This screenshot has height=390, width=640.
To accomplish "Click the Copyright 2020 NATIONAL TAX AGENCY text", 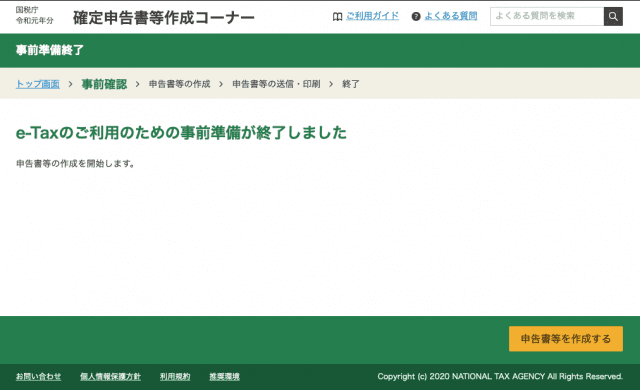I will click(x=500, y=377).
